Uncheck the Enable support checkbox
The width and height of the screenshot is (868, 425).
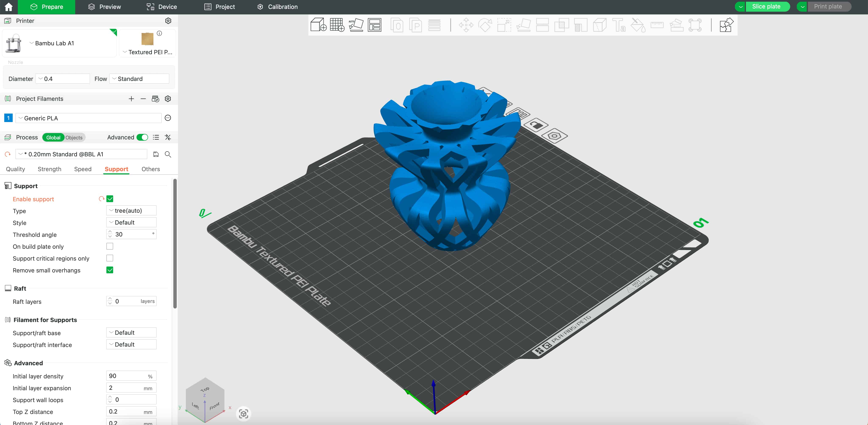tap(110, 199)
